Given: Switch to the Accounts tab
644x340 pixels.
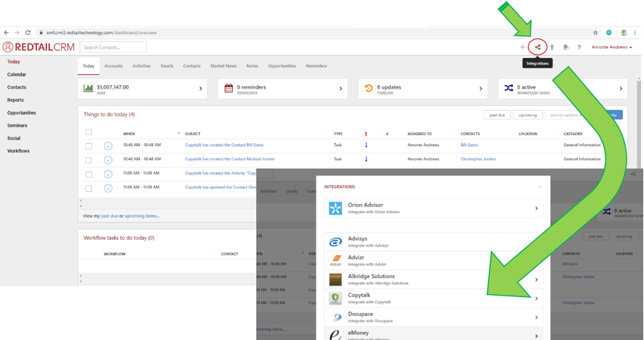Looking at the screenshot, I should coord(113,66).
